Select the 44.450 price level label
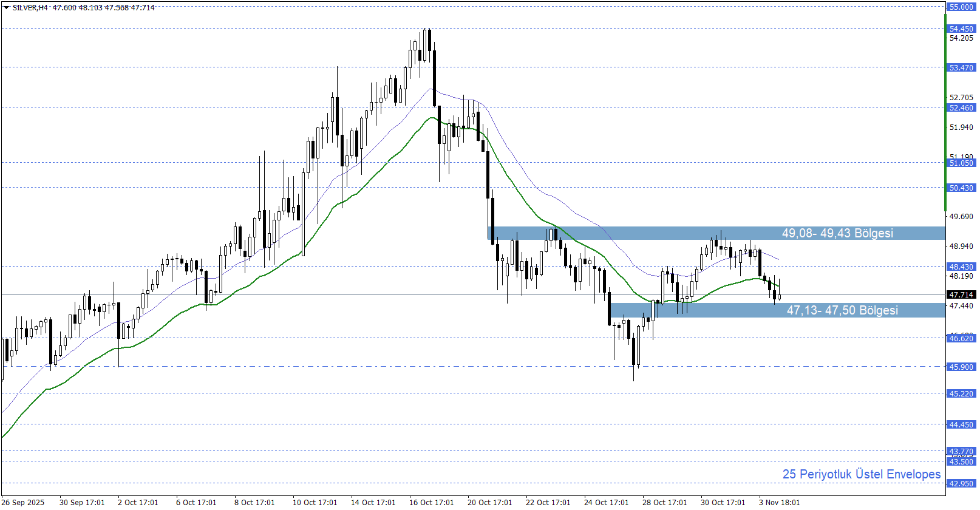The image size is (980, 510). pyautogui.click(x=961, y=424)
